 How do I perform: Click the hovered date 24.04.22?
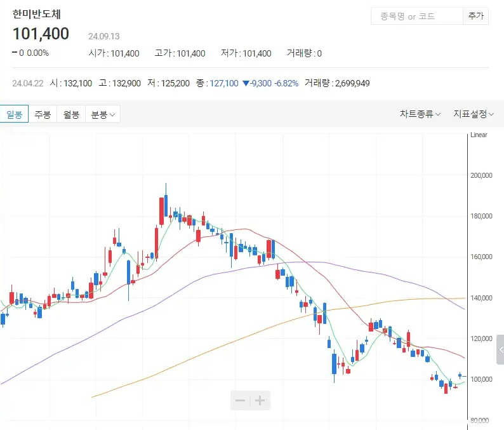click(28, 83)
